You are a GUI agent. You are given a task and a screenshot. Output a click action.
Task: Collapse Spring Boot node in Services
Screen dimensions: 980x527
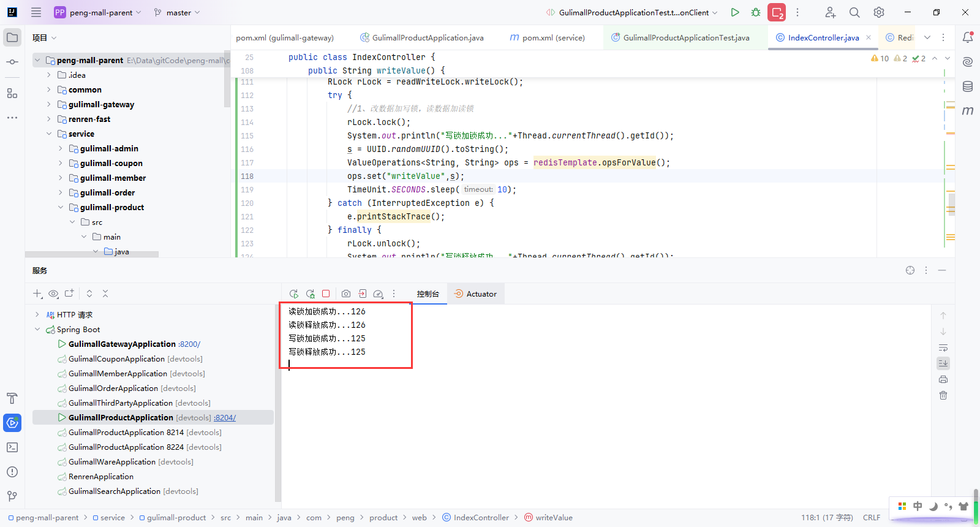pos(37,329)
